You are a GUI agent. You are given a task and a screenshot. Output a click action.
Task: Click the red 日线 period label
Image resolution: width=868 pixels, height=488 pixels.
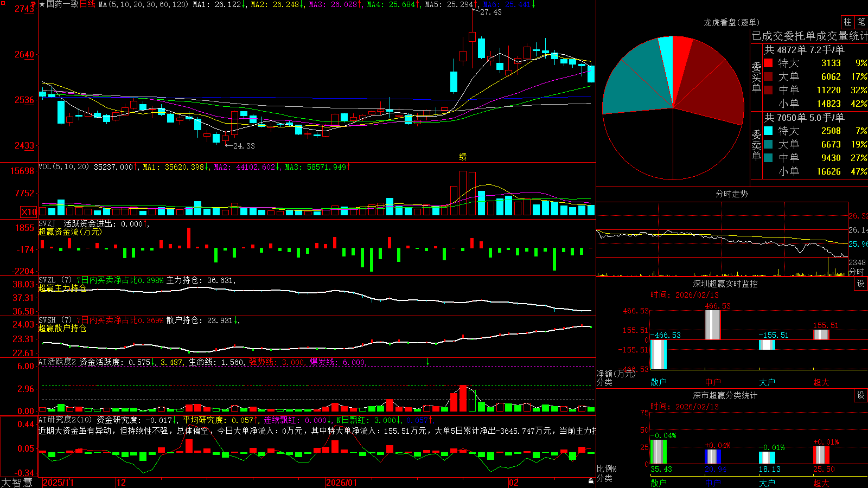point(87,4)
